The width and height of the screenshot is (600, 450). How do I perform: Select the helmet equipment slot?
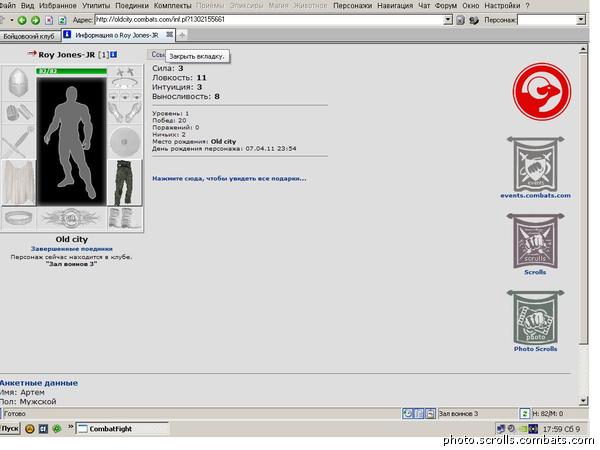point(18,83)
